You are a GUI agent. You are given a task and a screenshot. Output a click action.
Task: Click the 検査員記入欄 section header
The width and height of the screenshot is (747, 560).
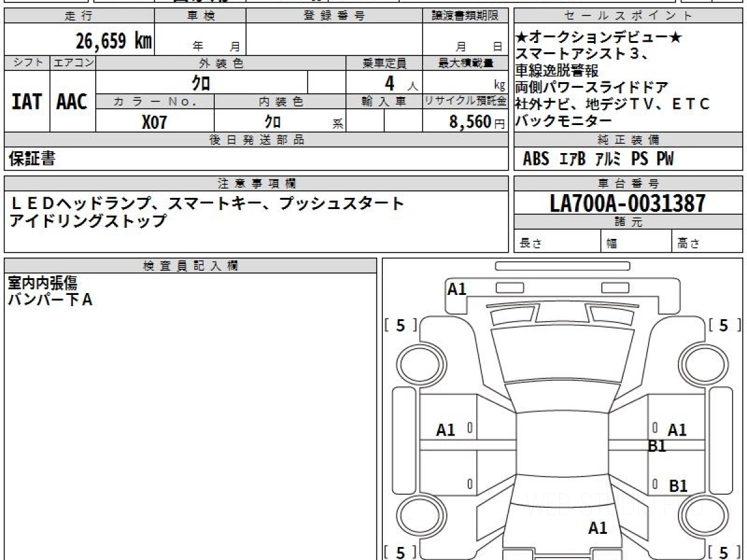click(190, 266)
